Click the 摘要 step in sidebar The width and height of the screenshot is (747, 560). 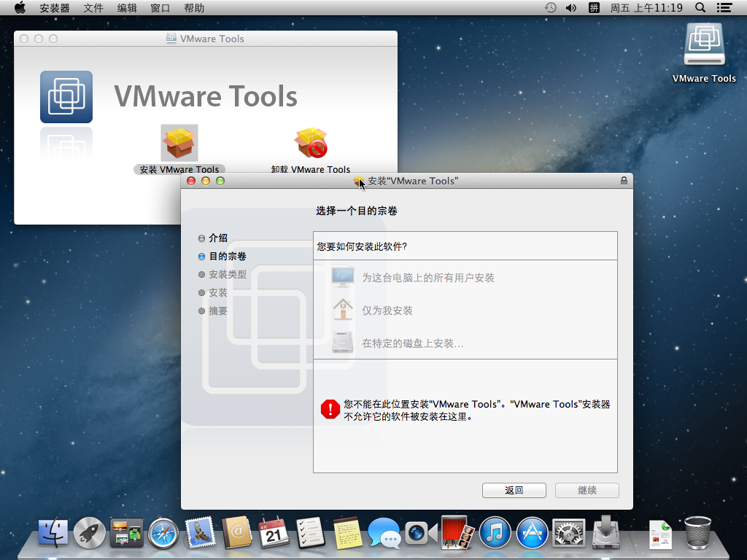click(x=213, y=311)
